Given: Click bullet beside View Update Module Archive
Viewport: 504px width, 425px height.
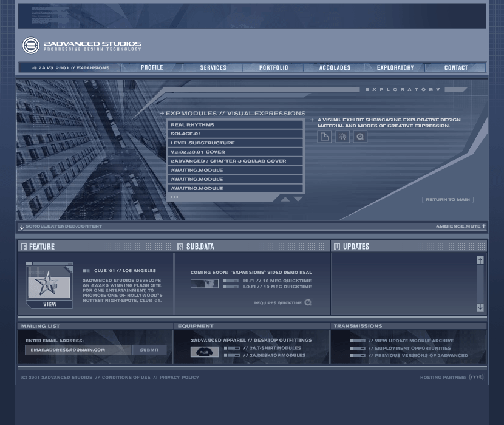Looking at the screenshot, I should tap(358, 341).
